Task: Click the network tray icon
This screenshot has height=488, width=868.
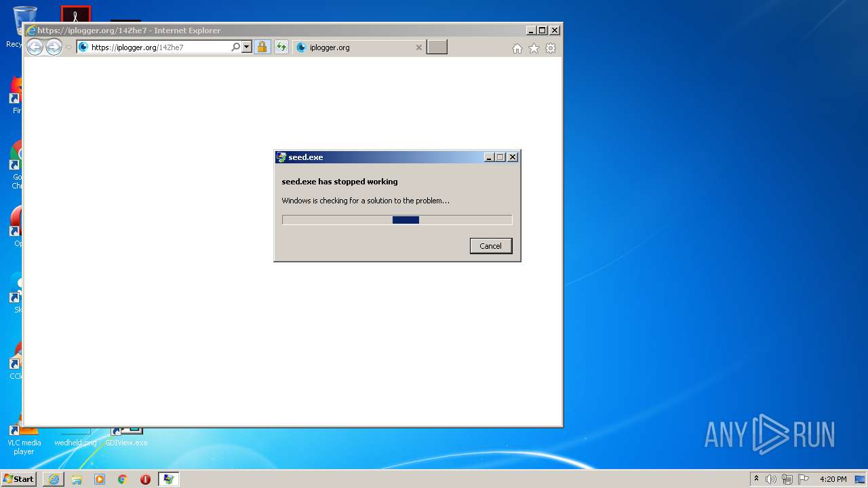Action: [787, 479]
